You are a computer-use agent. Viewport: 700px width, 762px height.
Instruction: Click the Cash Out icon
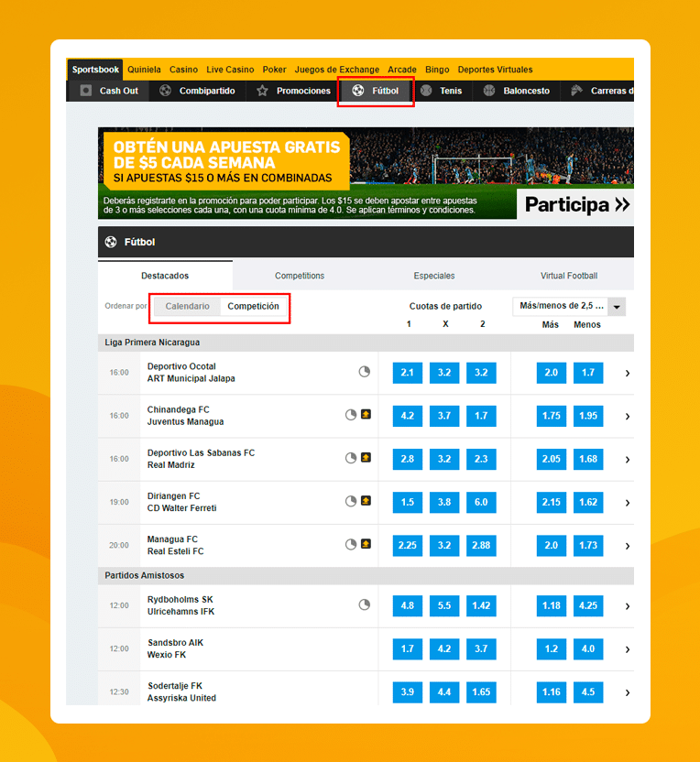pyautogui.click(x=86, y=91)
